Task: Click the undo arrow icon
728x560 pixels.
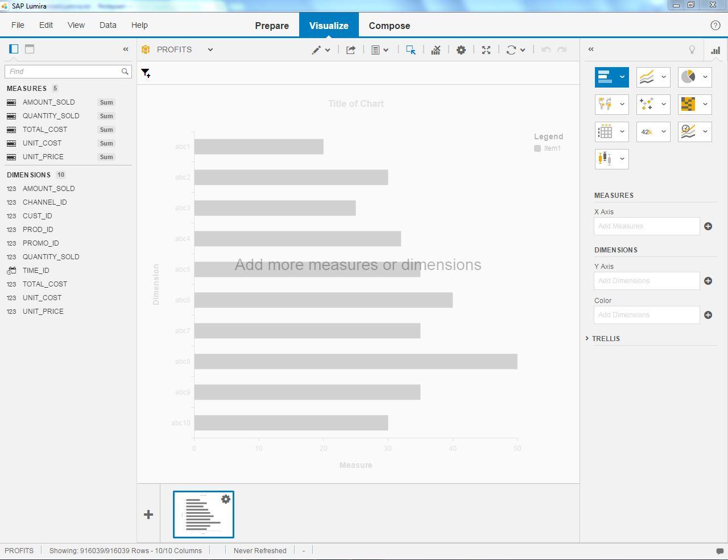Action: coord(546,50)
